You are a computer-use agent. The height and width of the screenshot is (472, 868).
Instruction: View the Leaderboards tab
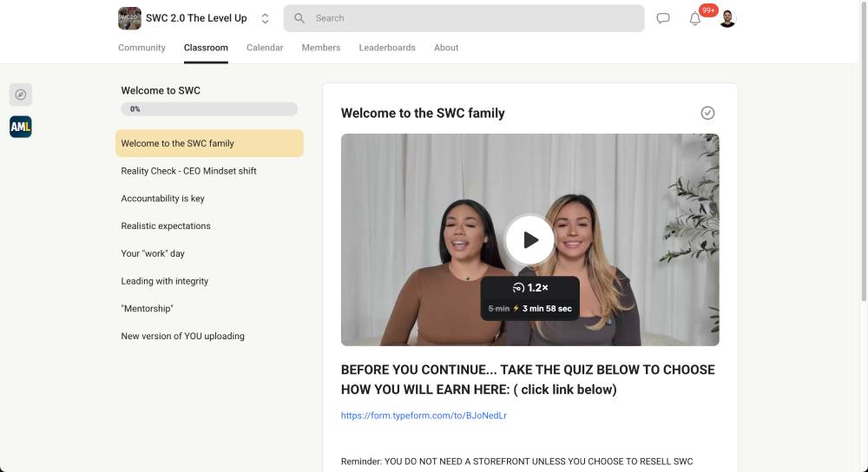(387, 48)
